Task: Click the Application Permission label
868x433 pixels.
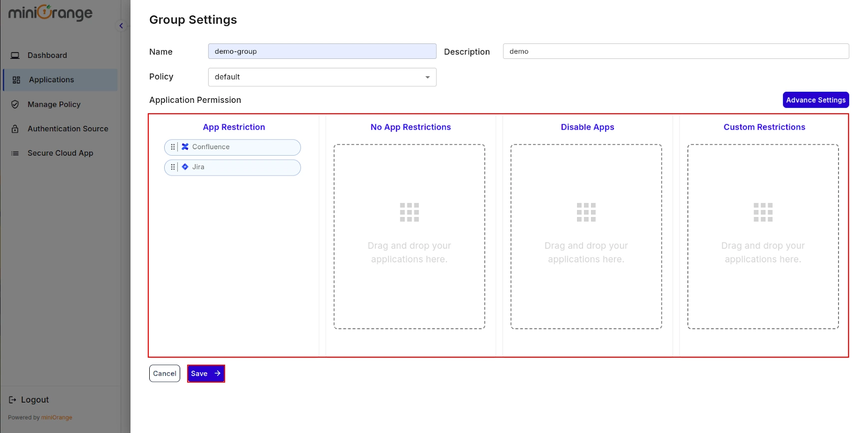Action: (x=195, y=100)
